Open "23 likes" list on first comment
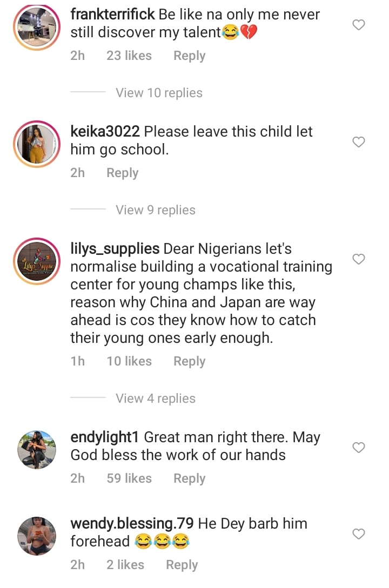The image size is (389, 588). [x=129, y=56]
